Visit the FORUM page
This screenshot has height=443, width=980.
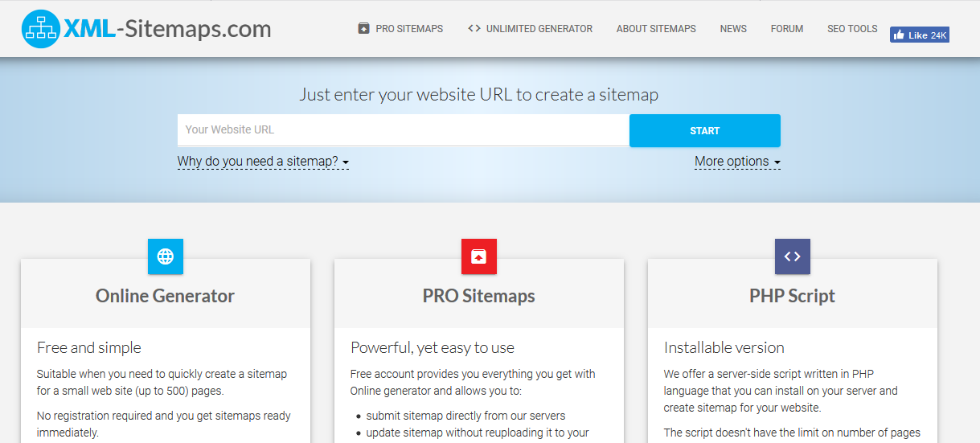[x=787, y=29]
